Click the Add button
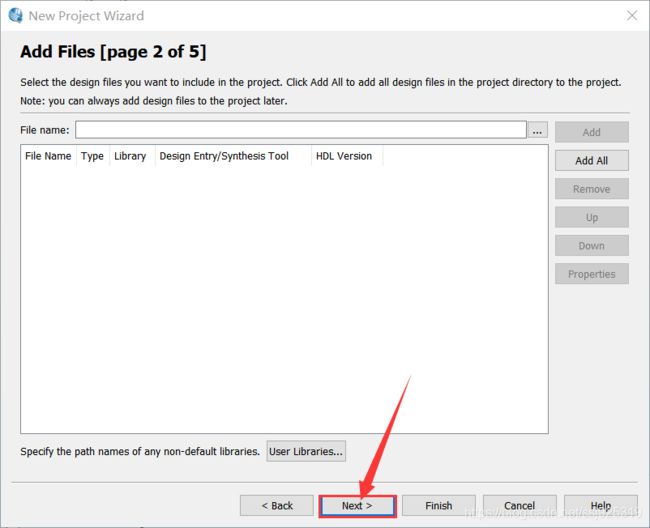650x528 pixels. [x=592, y=132]
